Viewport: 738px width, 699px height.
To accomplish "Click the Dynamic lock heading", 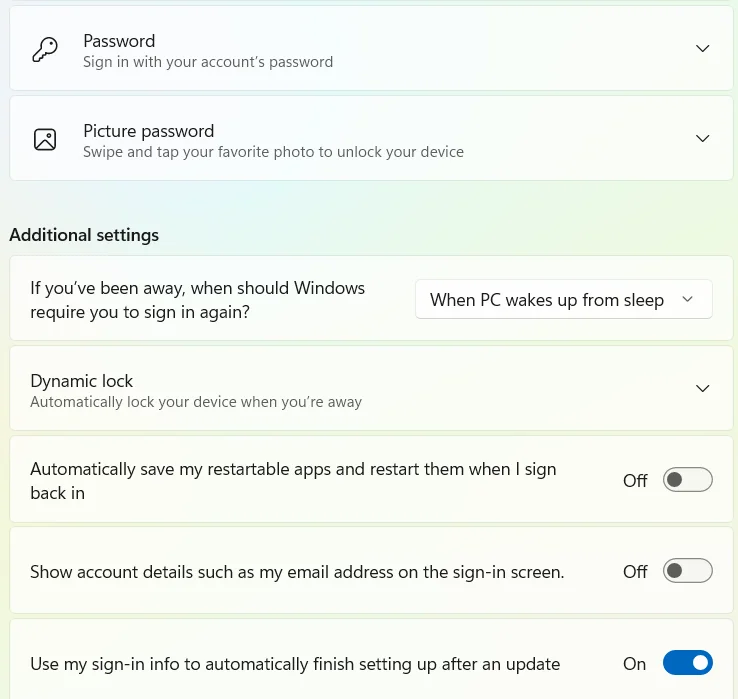I will click(x=81, y=381).
